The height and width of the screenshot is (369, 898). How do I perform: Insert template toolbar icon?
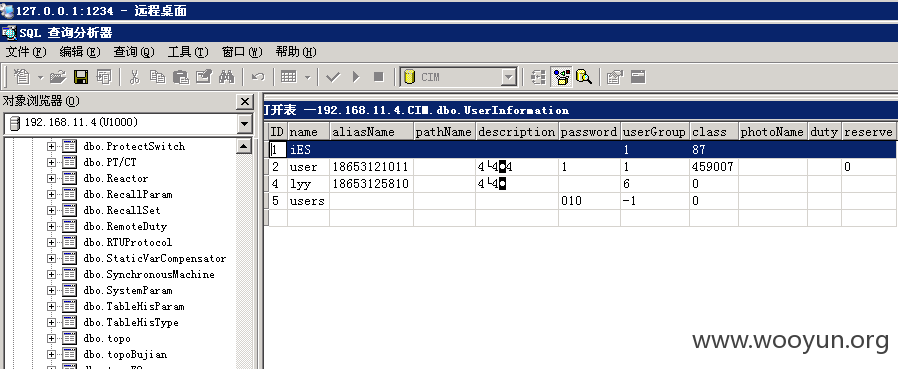point(104,77)
